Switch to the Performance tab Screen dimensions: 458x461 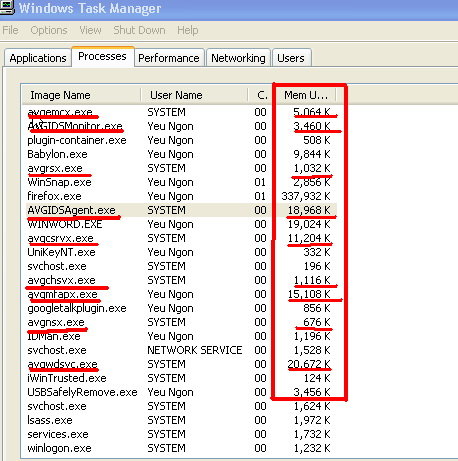pos(169,58)
